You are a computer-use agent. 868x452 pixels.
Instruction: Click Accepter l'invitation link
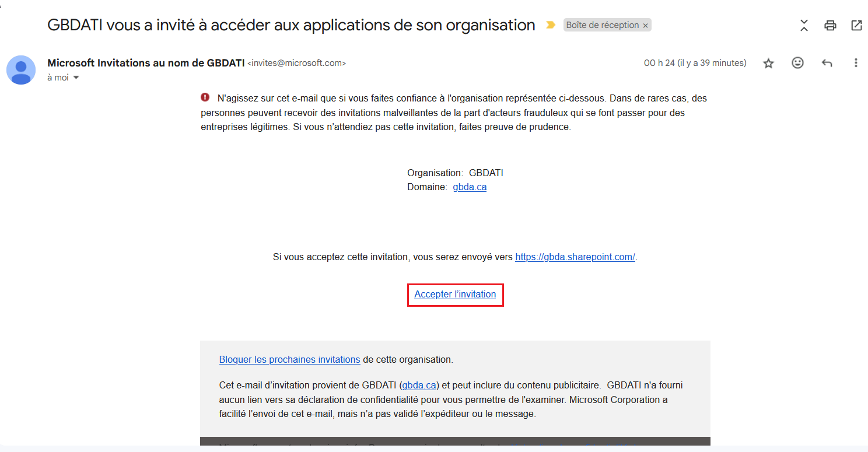pyautogui.click(x=455, y=295)
